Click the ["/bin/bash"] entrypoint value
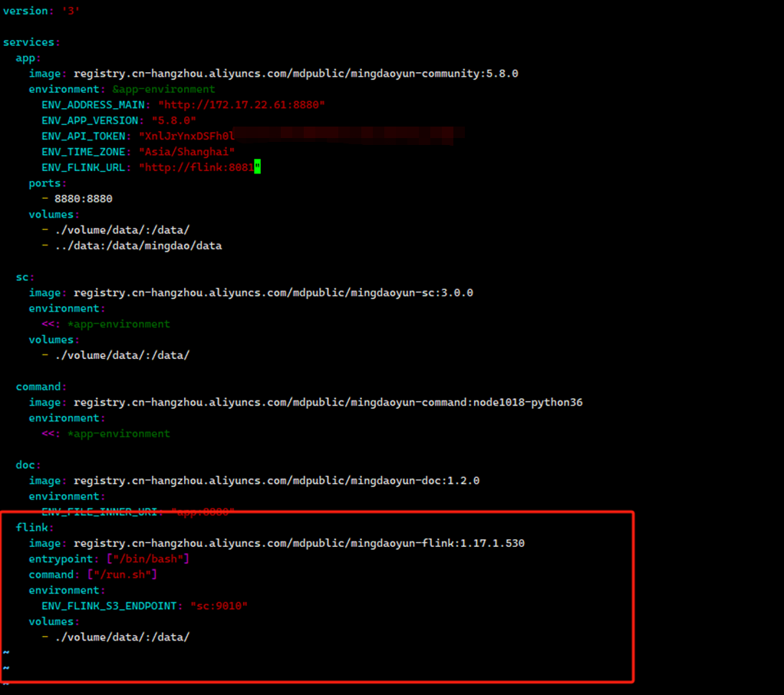This screenshot has width=784, height=695. [148, 559]
